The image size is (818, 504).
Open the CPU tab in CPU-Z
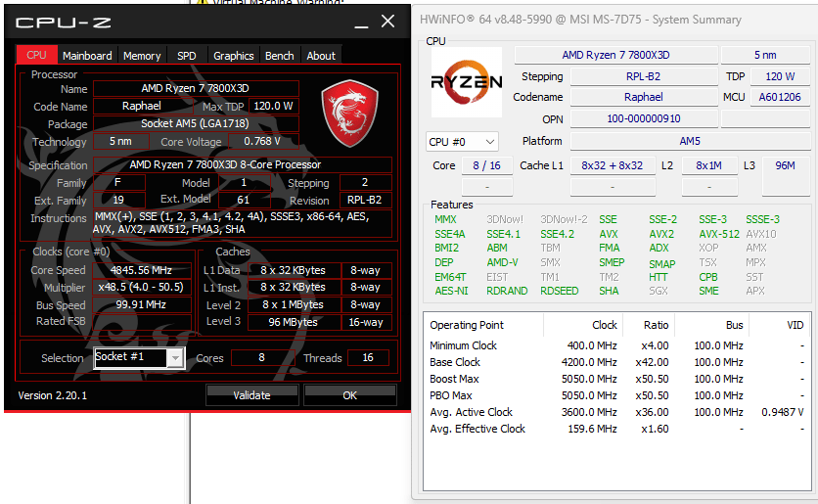[36, 56]
